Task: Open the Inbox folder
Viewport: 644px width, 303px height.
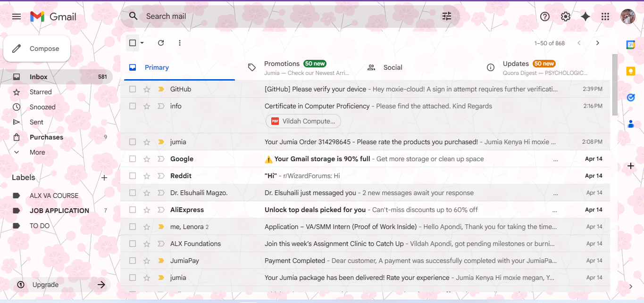Action: tap(57, 77)
